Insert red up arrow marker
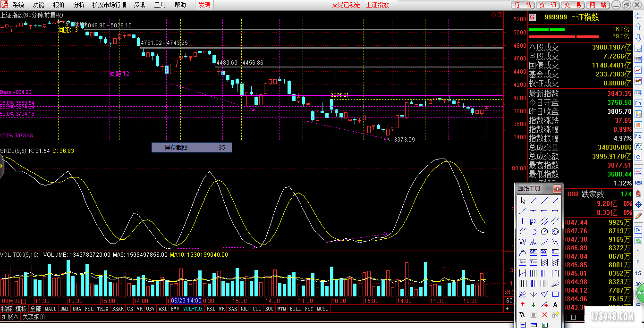The image size is (644, 328). (523, 304)
